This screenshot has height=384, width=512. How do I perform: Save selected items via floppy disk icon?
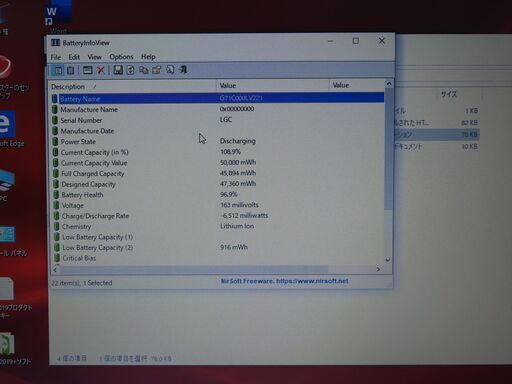(118, 70)
